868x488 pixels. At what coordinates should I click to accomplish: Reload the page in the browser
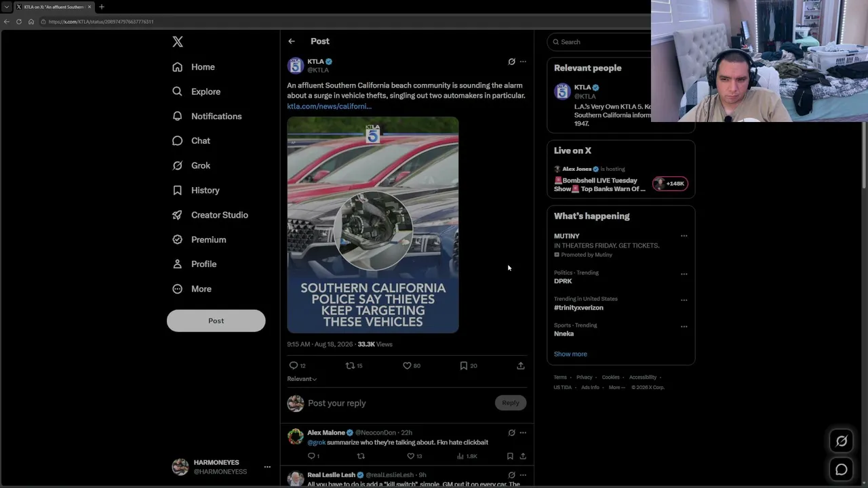(x=19, y=22)
